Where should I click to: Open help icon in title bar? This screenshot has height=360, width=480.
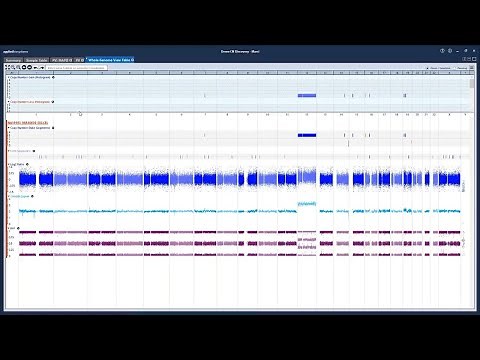tap(442, 51)
